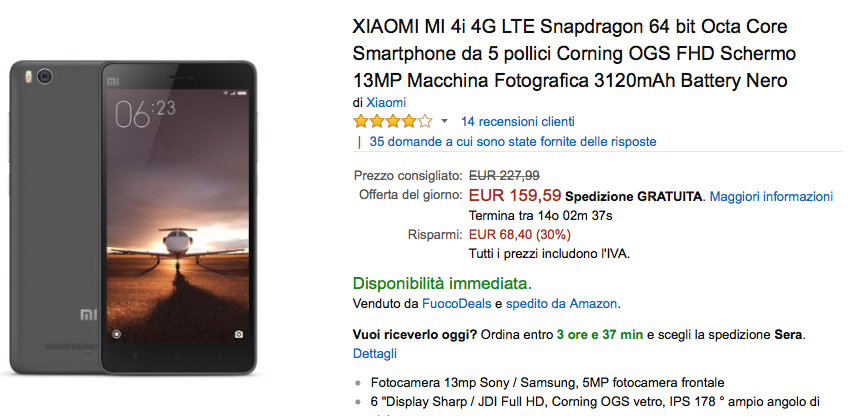Viewport: 850px width, 416px height.
Task: Click the camera icon on the phone screen
Action: point(240,333)
